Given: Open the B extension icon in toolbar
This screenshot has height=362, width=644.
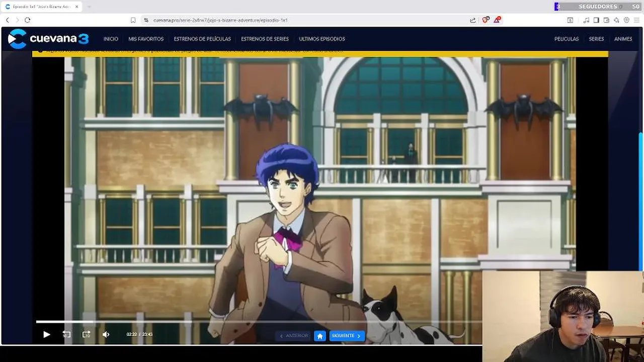Looking at the screenshot, I should click(x=570, y=20).
